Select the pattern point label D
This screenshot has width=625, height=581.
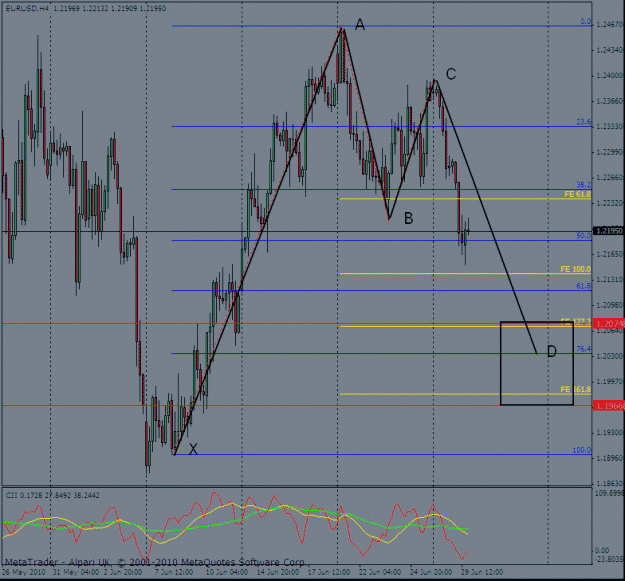(552, 351)
